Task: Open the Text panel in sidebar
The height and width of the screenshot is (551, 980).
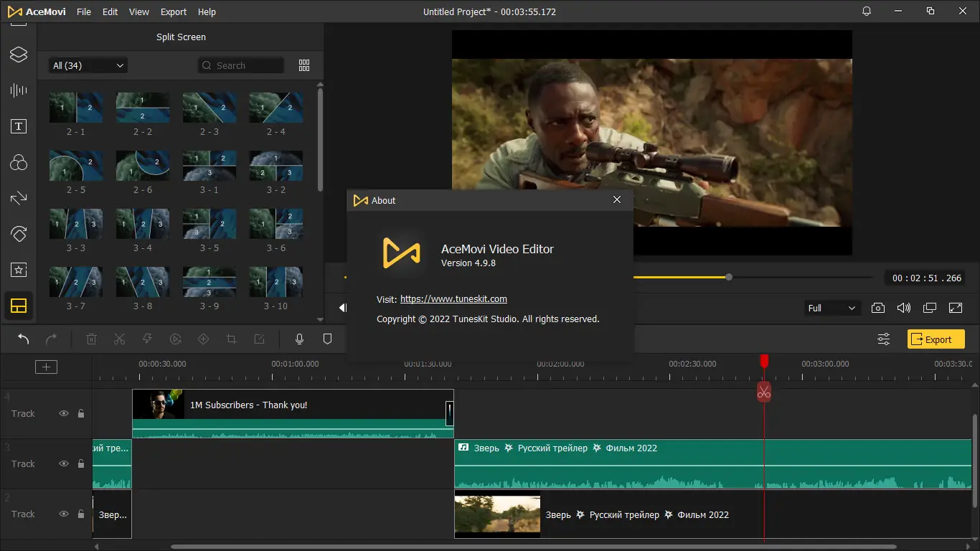Action: click(x=19, y=126)
